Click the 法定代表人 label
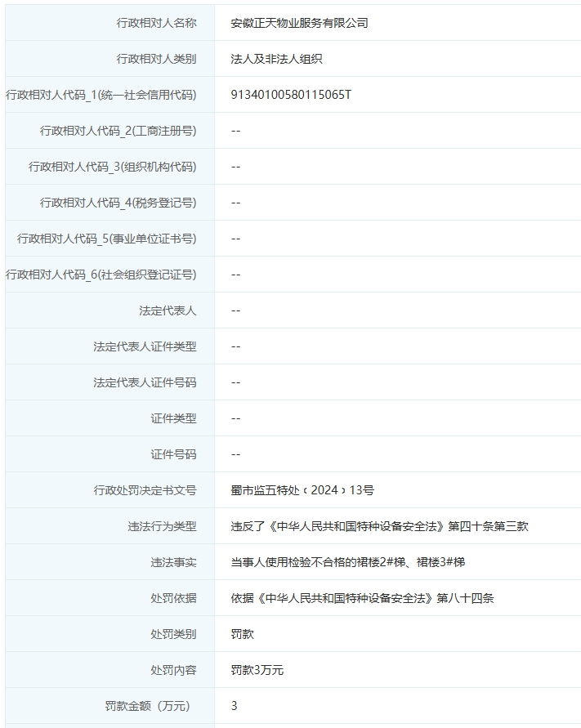 pyautogui.click(x=168, y=310)
